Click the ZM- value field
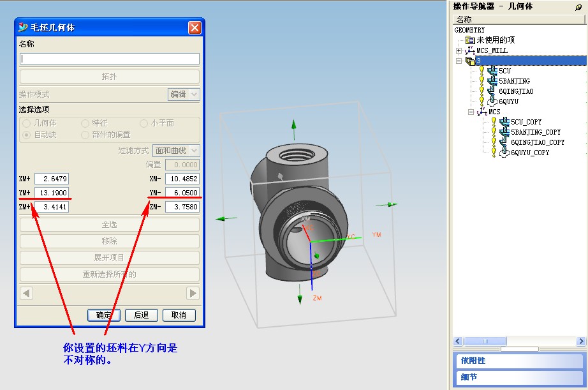Viewport: 588px width, 390px height. tap(182, 207)
